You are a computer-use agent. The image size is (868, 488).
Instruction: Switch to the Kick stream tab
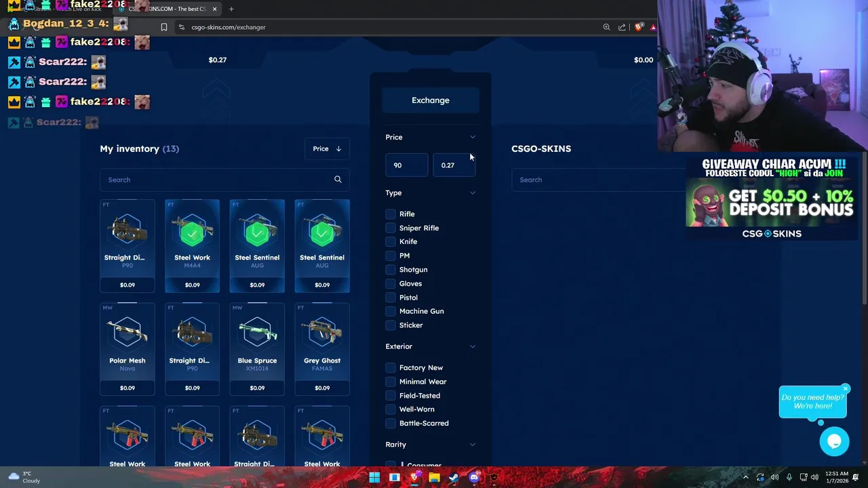pyautogui.click(x=58, y=9)
